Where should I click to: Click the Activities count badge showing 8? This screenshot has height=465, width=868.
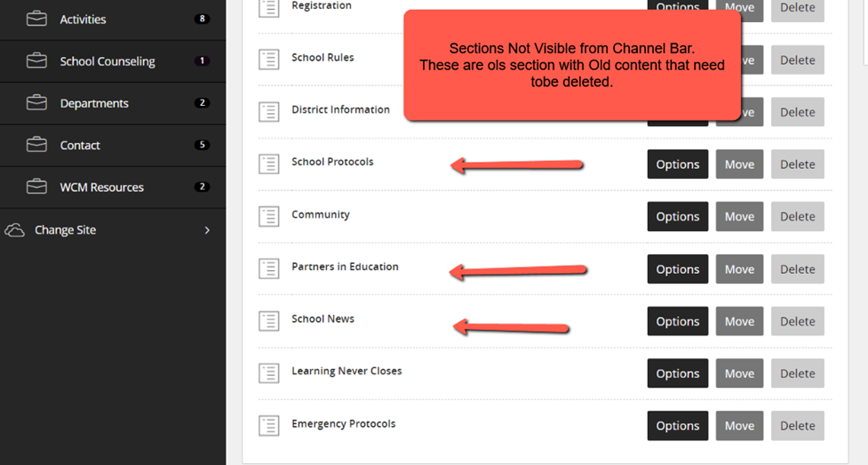point(202,19)
